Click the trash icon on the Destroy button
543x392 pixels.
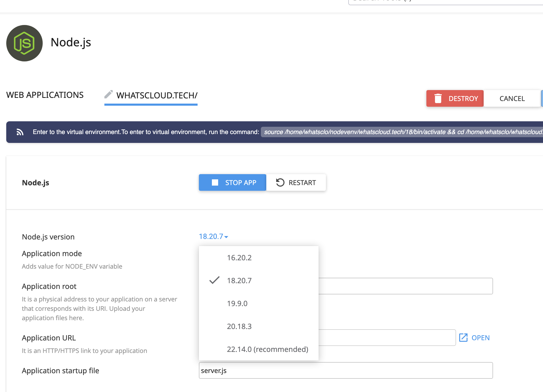tap(438, 98)
